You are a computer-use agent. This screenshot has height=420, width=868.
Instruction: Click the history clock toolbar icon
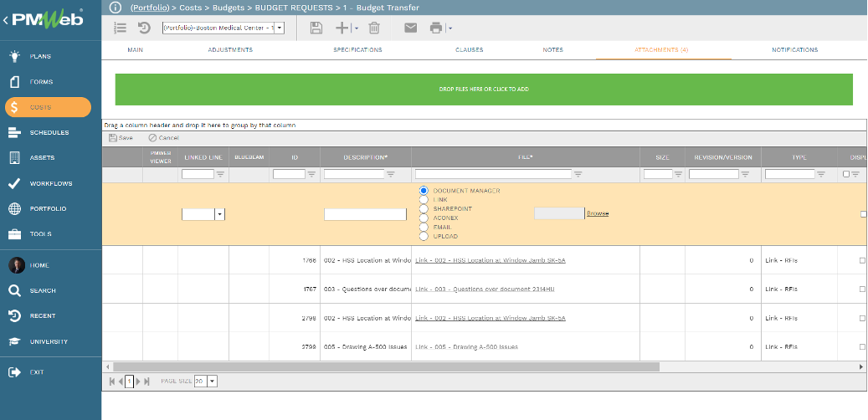tap(145, 28)
